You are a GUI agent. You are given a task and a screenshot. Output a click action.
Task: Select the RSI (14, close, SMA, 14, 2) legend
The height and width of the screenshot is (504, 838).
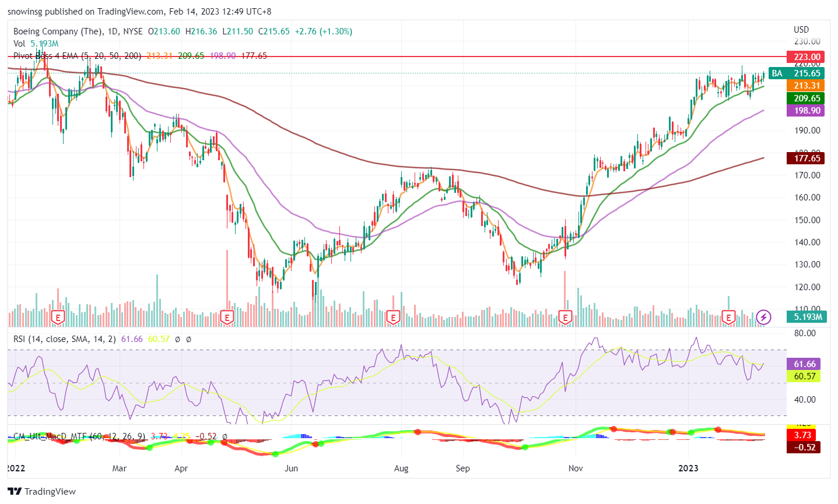65,339
